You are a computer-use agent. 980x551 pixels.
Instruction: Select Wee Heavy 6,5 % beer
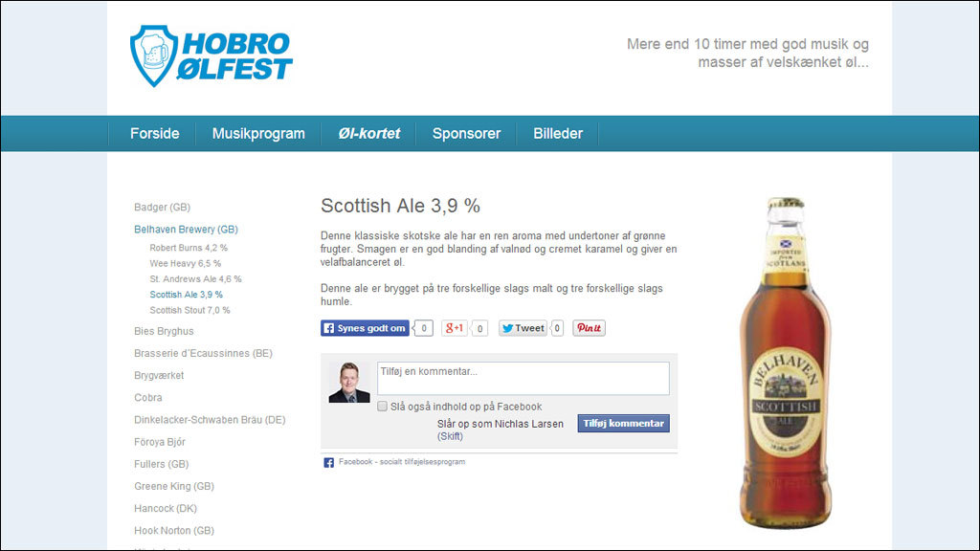click(x=185, y=263)
